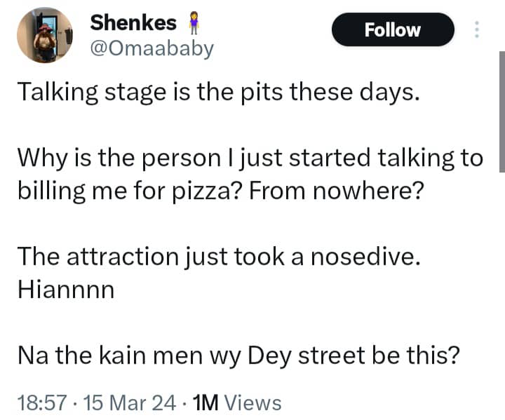Open the @Omaababy handle link
Image resolution: width=505 pixels, height=420 pixels.
point(151,50)
